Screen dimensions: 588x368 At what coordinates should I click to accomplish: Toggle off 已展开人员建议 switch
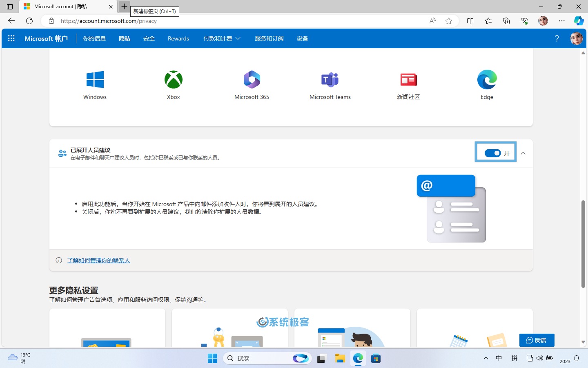(492, 153)
